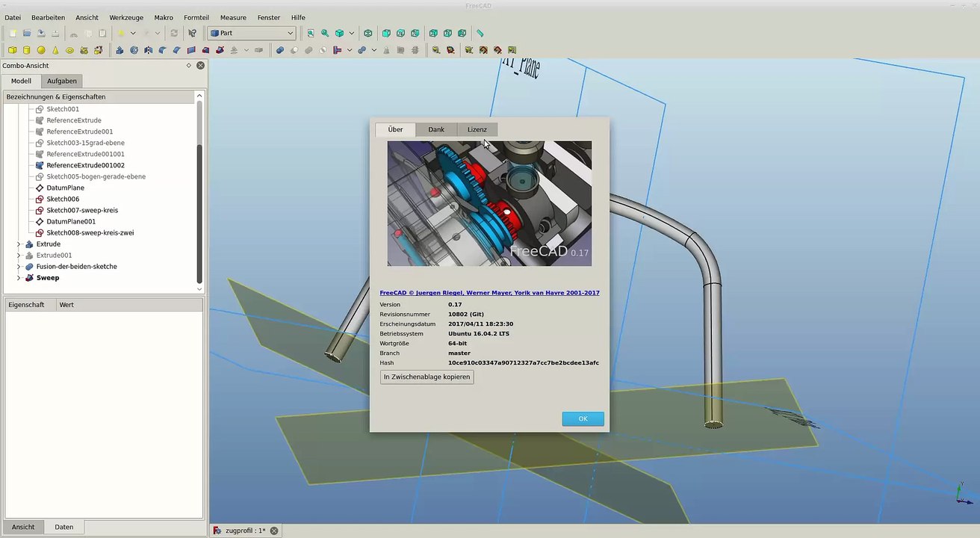Close the zugprofil document tab
This screenshot has height=538, width=980.
pos(274,531)
